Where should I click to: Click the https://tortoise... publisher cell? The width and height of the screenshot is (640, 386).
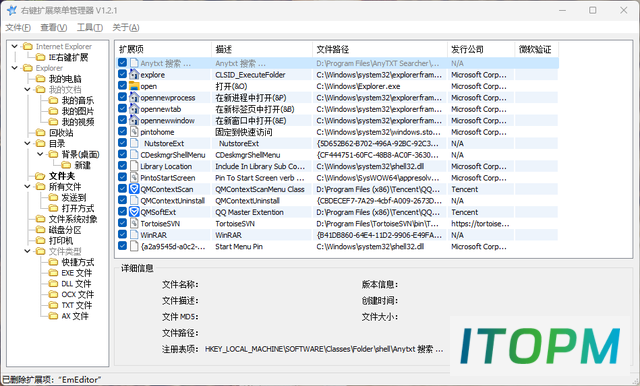tap(480, 224)
